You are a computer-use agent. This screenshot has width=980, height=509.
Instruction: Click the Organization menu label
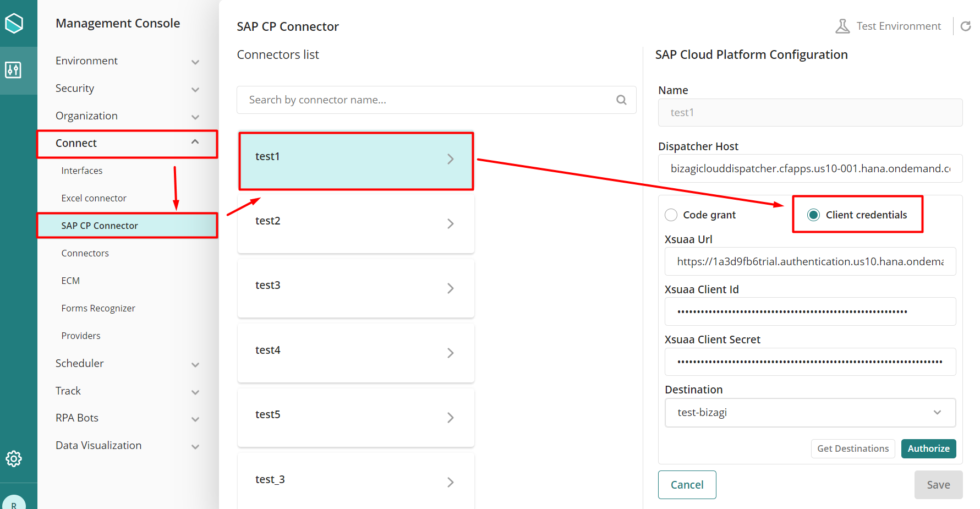[x=86, y=116]
